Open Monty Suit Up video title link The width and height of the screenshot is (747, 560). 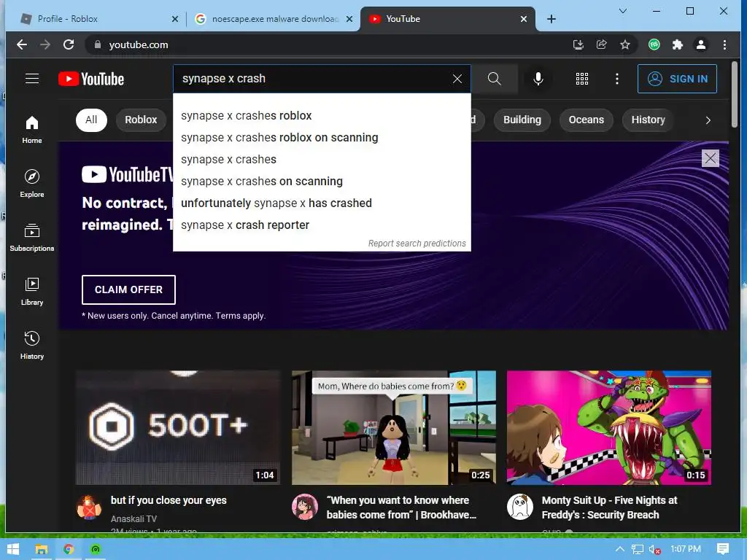click(609, 507)
